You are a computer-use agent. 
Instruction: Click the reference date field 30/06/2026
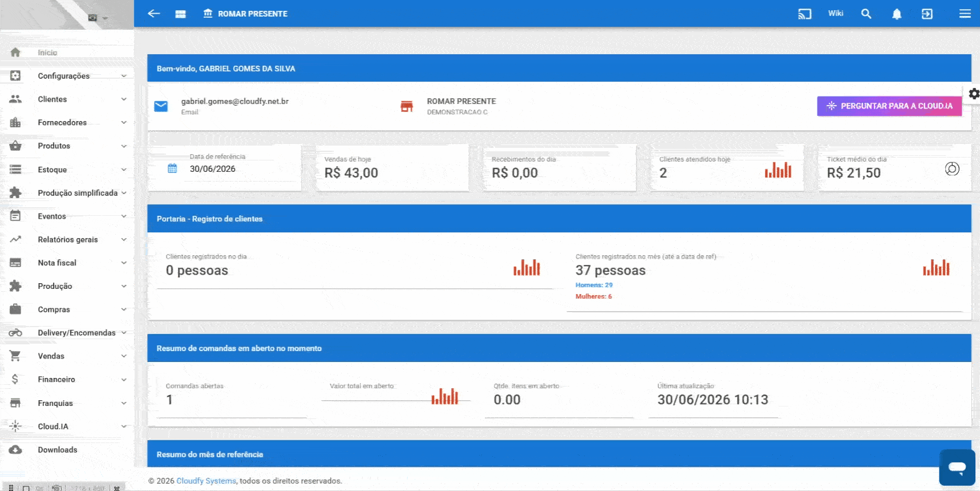click(x=212, y=169)
